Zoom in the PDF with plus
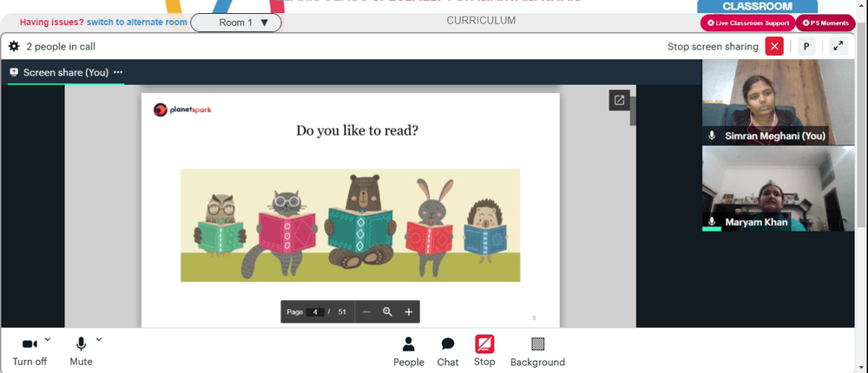868x373 pixels. coord(409,312)
